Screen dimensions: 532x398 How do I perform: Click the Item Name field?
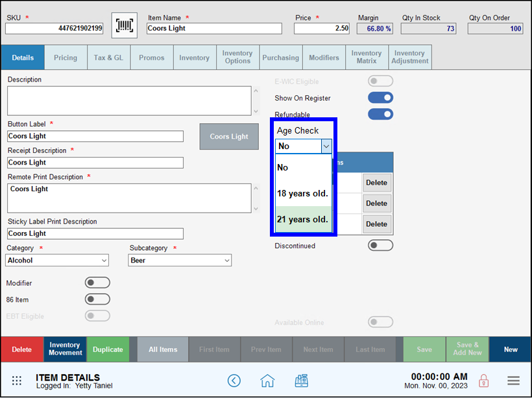tap(215, 29)
